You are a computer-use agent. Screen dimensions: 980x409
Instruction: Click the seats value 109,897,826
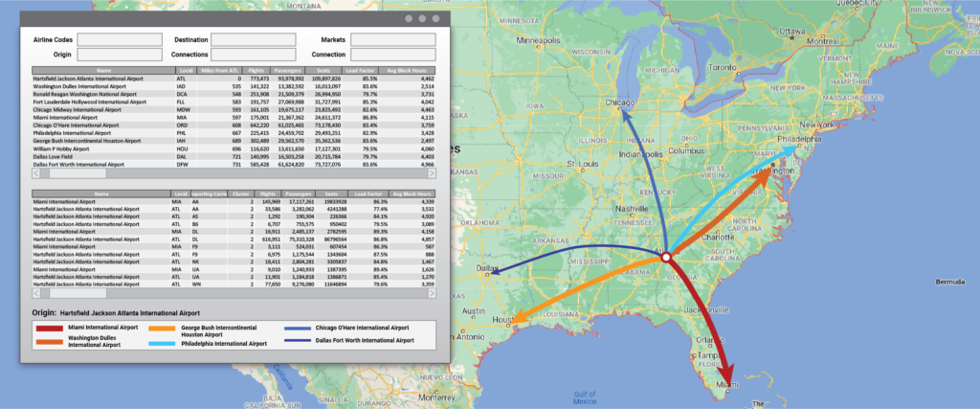click(x=325, y=79)
